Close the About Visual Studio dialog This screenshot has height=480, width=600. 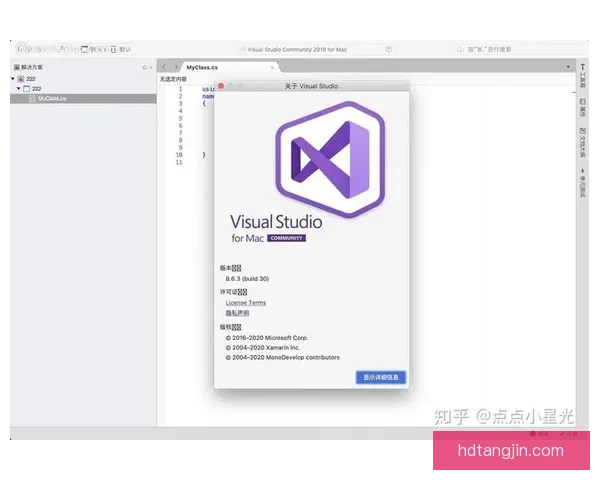pyautogui.click(x=221, y=87)
